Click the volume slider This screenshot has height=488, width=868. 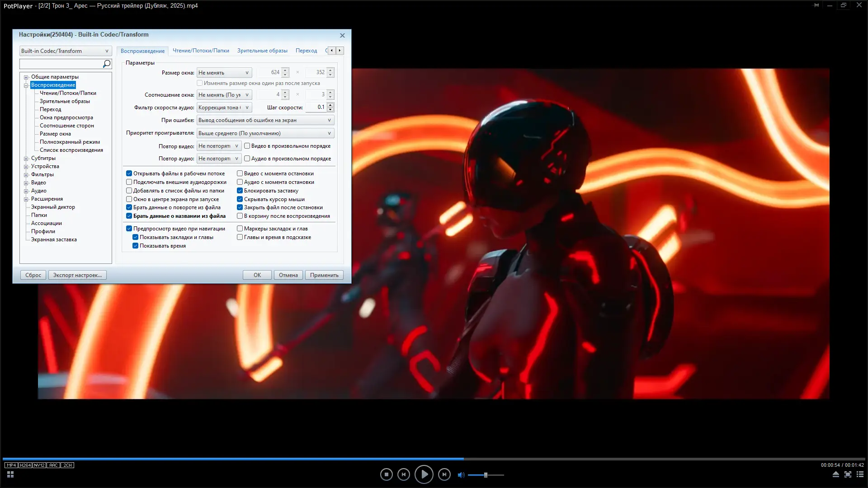pos(486,475)
